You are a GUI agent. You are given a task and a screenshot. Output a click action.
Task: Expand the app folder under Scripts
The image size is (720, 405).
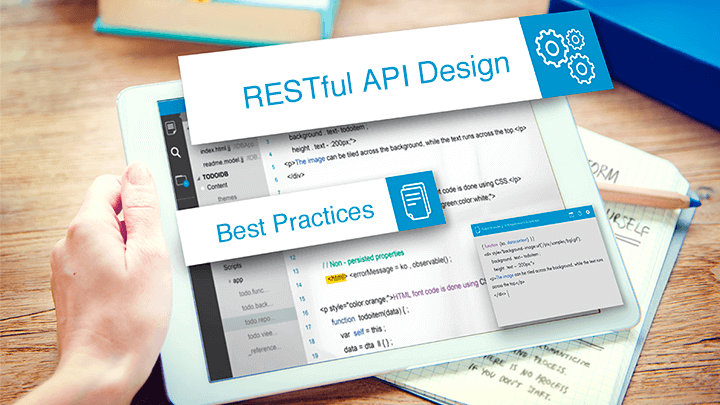pos(230,281)
